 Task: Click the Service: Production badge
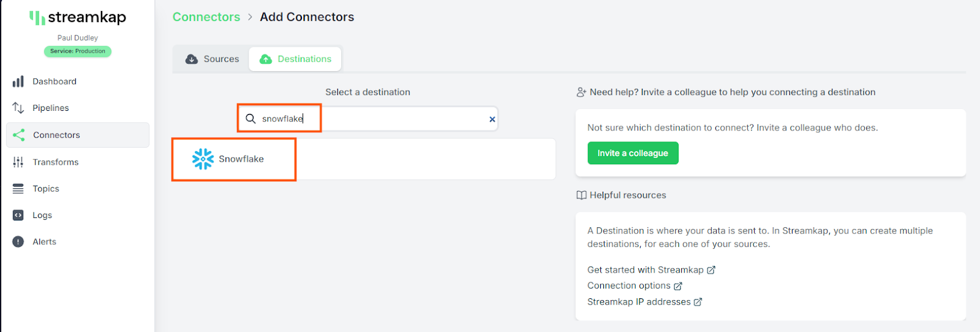tap(78, 51)
